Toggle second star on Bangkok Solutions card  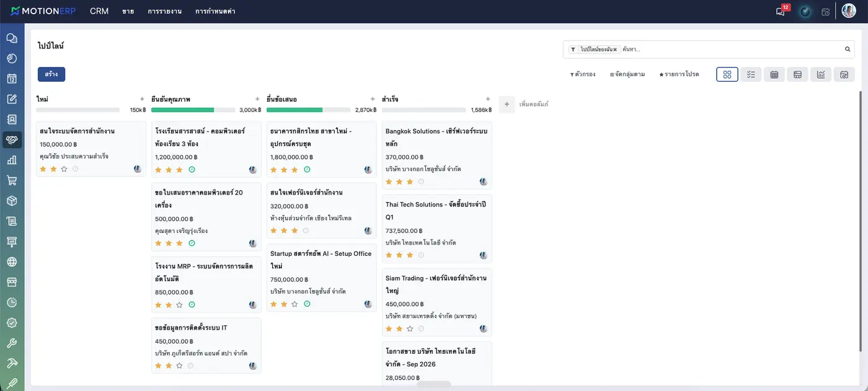click(x=399, y=182)
